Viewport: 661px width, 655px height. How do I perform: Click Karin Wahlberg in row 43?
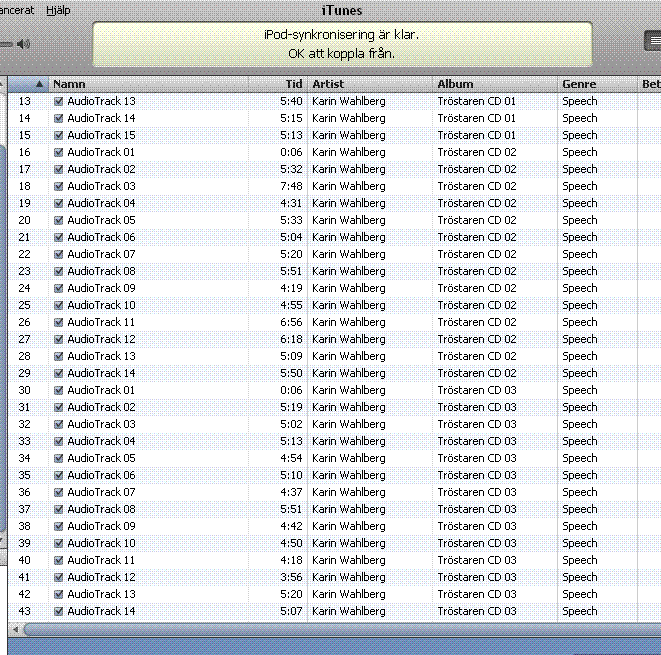pyautogui.click(x=349, y=611)
